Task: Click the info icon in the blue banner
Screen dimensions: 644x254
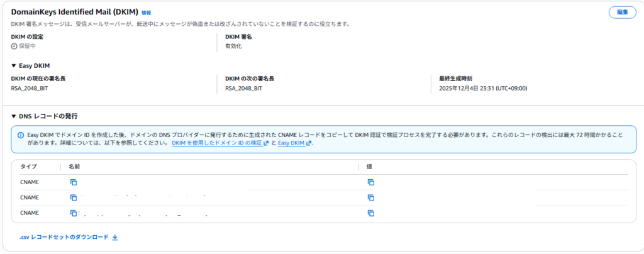Action: click(21, 135)
